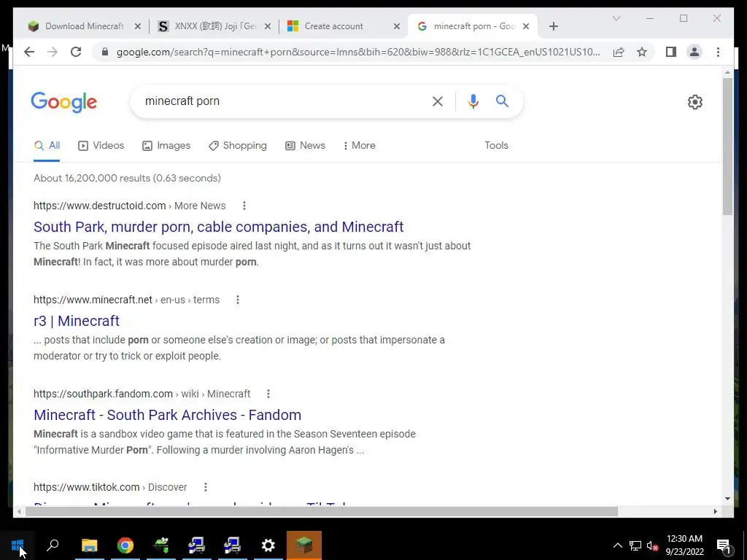Go back using the browser back arrow
Image resolution: width=747 pixels, height=560 pixels.
[x=29, y=52]
